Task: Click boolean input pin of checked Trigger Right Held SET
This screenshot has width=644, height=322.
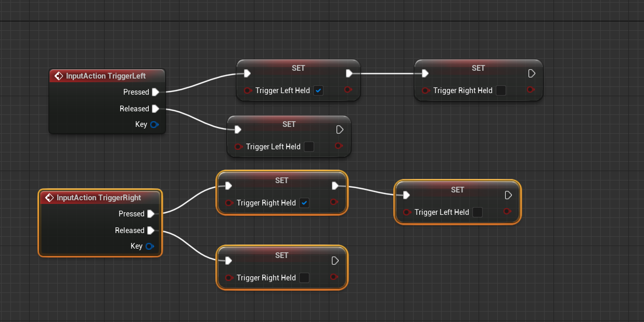Action: point(229,202)
